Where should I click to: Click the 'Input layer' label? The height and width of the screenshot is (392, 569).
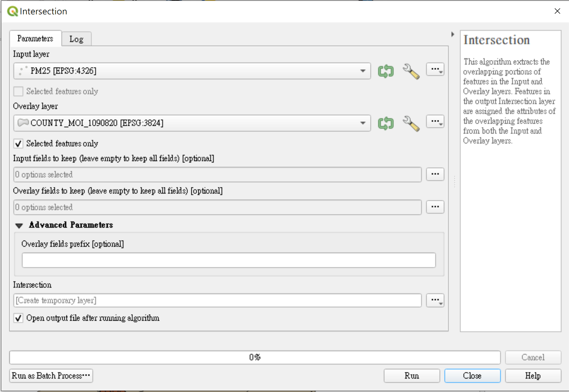tap(31, 54)
